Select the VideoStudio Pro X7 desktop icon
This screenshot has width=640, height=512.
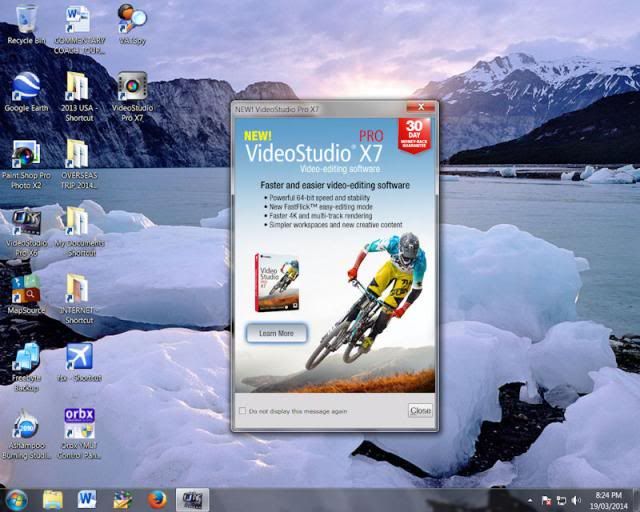point(132,97)
